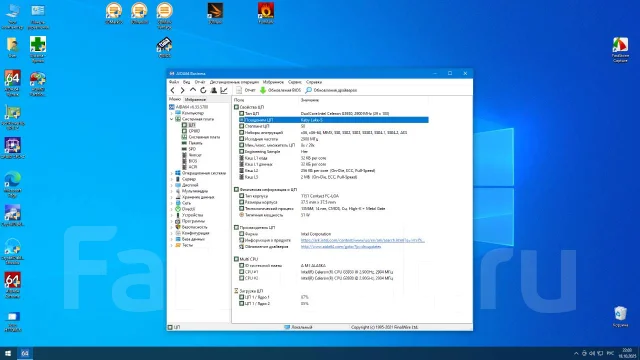Expand the DirectX tree node

coord(171,209)
